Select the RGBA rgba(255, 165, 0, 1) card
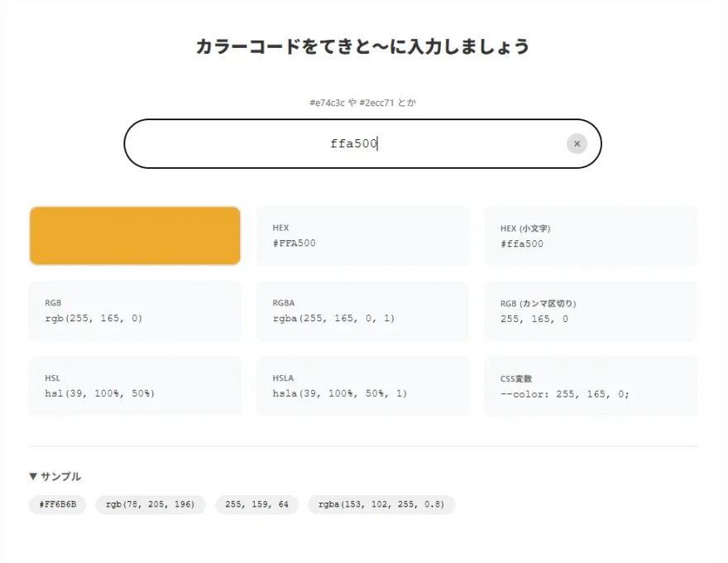This screenshot has width=728, height=563. tap(362, 310)
